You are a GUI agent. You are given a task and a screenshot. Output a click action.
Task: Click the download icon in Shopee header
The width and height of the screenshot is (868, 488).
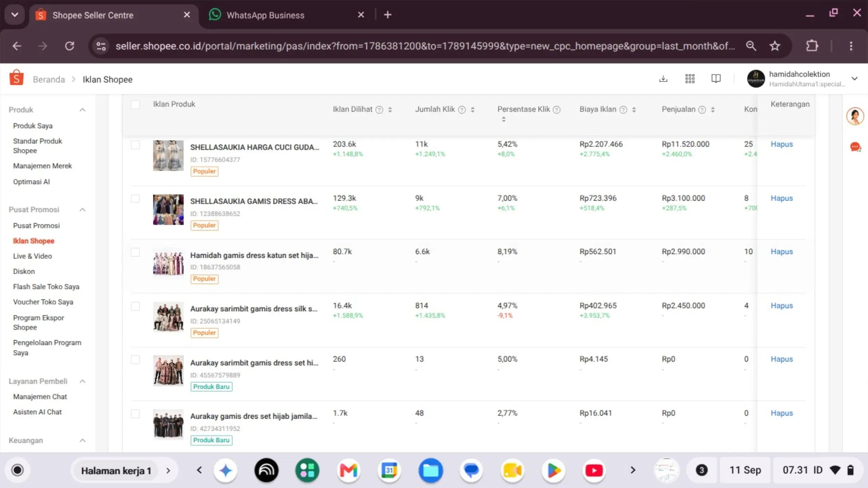click(663, 79)
